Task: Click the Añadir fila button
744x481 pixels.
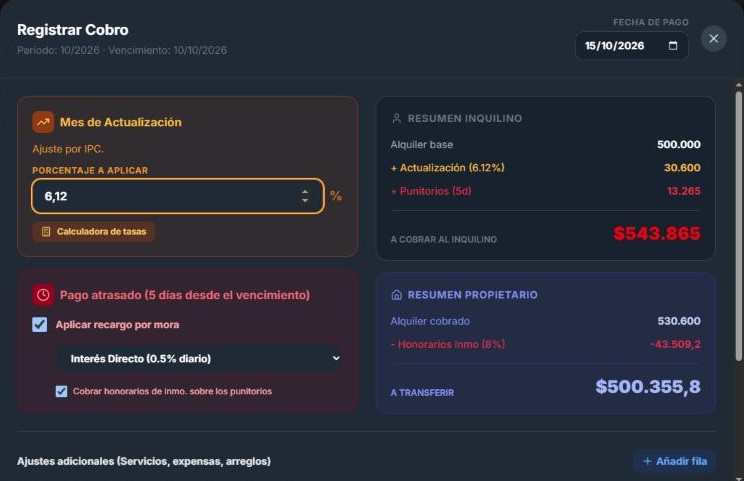Action: tap(674, 461)
